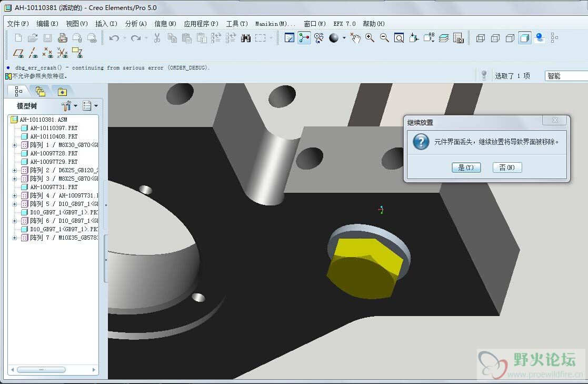588x384 pixels.
Task: Select AH-10097728.PRT in model tree
Action: [x=54, y=153]
